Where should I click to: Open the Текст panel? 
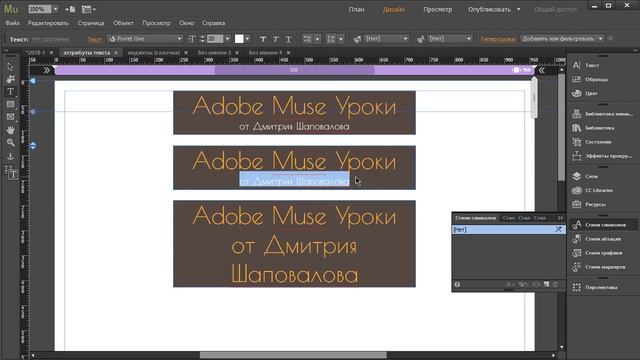click(x=587, y=65)
